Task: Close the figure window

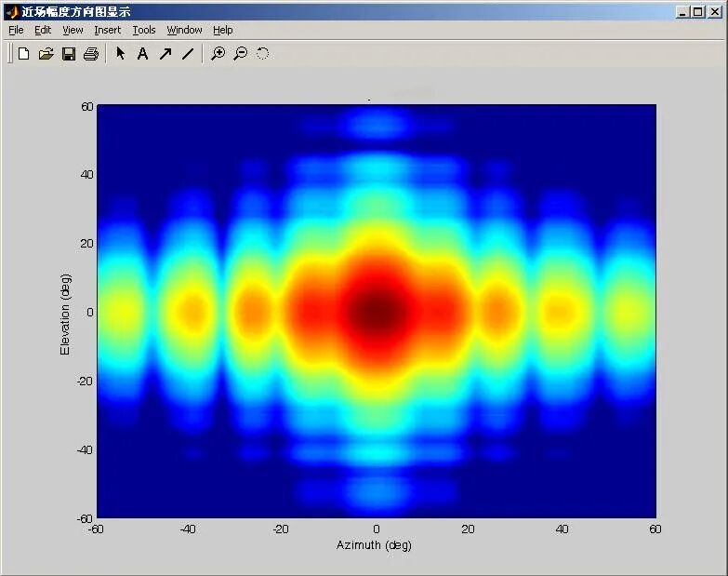Action: pos(715,12)
